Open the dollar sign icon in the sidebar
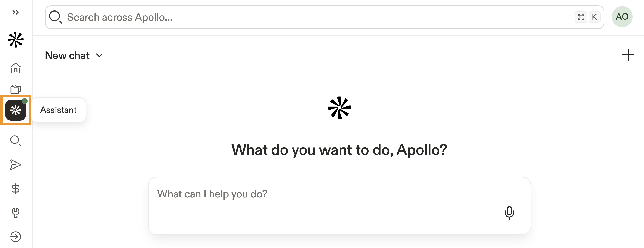This screenshot has height=248, width=644. click(x=16, y=189)
